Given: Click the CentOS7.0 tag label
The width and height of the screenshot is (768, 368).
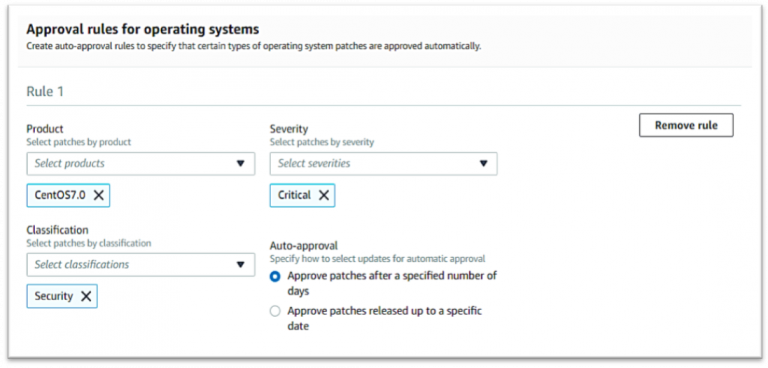Looking at the screenshot, I should pyautogui.click(x=60, y=195).
